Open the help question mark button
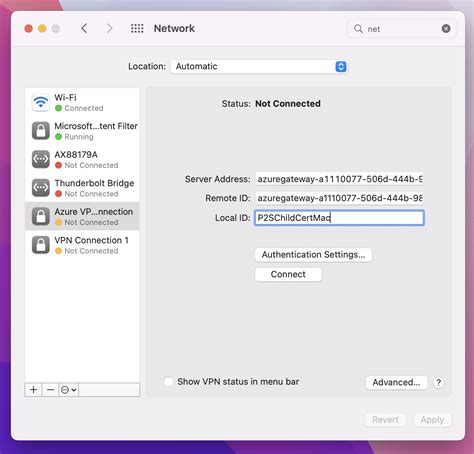The width and height of the screenshot is (474, 454). pyautogui.click(x=439, y=382)
